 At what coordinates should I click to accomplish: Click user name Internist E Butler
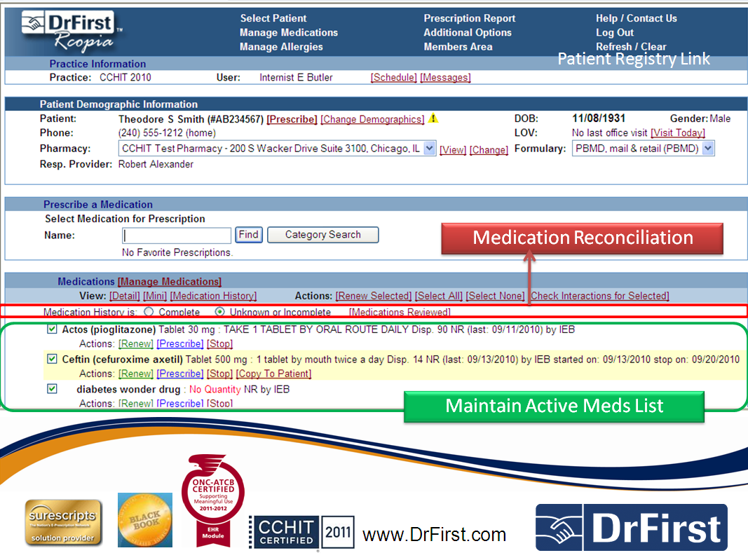click(x=296, y=77)
